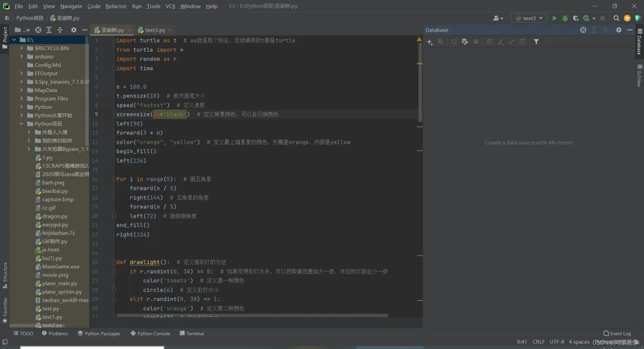Open Python Packages tool window

click(x=99, y=333)
